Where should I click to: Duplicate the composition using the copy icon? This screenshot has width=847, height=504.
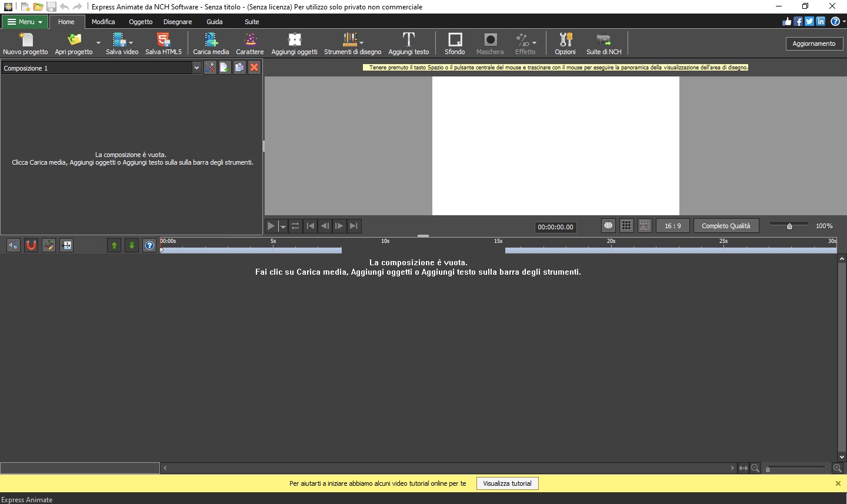tap(239, 68)
